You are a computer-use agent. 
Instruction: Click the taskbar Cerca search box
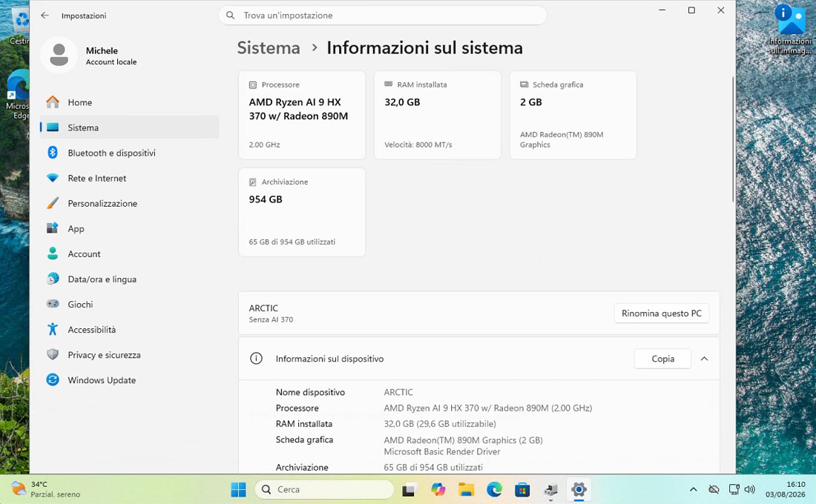click(x=324, y=489)
